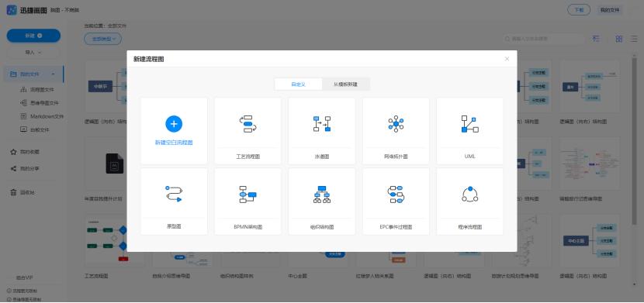Click the page's vertical scrollbar
644x303 pixels.
point(635,142)
